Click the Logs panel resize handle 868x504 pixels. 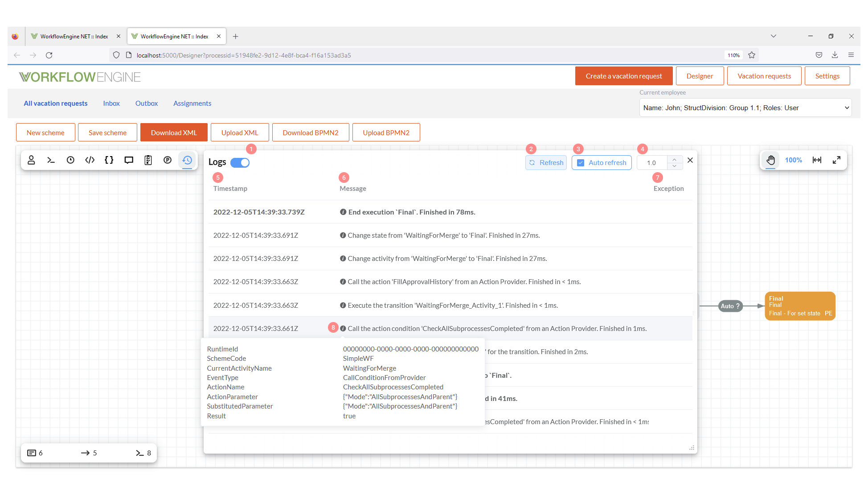[x=692, y=448]
